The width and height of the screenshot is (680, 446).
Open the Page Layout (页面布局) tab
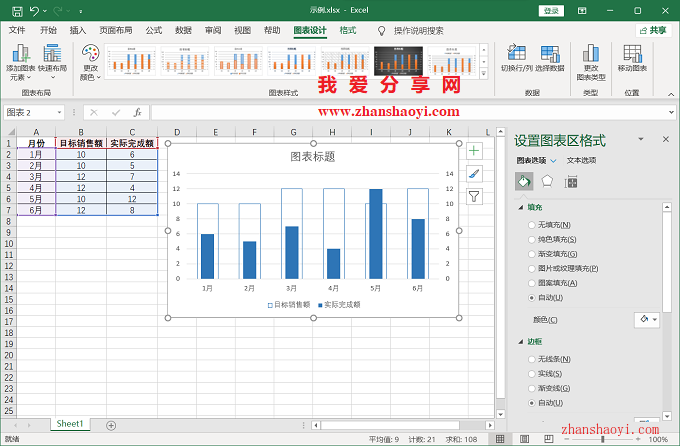[x=116, y=30]
